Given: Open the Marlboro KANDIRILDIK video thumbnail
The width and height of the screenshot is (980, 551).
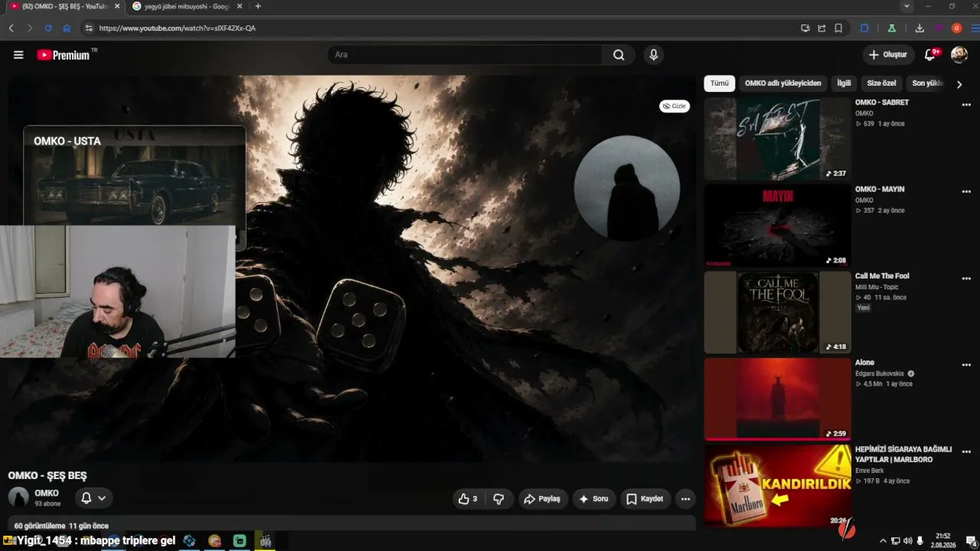Looking at the screenshot, I should click(x=777, y=485).
